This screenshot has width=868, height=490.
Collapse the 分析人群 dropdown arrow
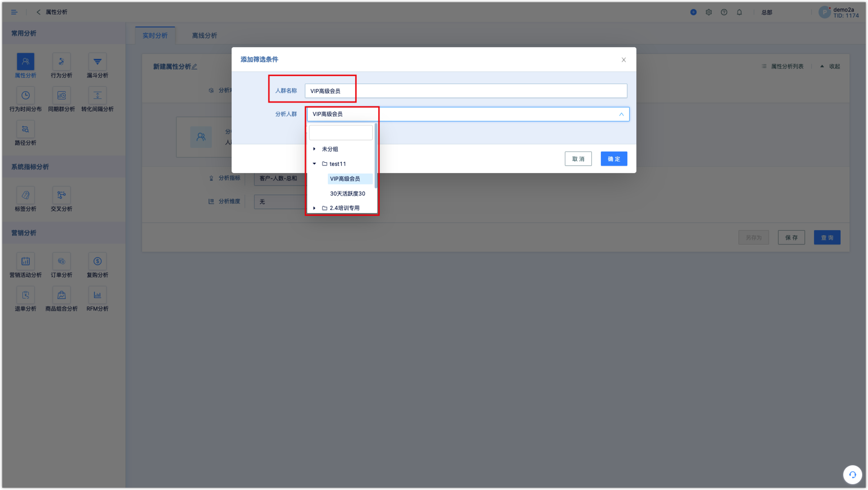pos(621,114)
